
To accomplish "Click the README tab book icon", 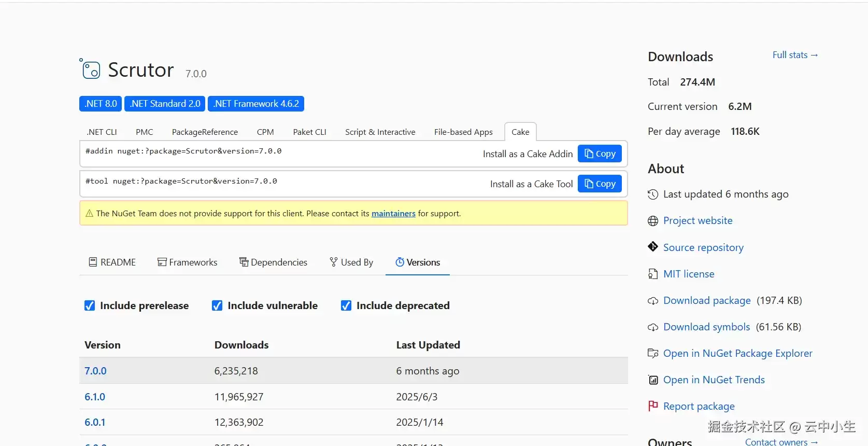I will coord(93,262).
